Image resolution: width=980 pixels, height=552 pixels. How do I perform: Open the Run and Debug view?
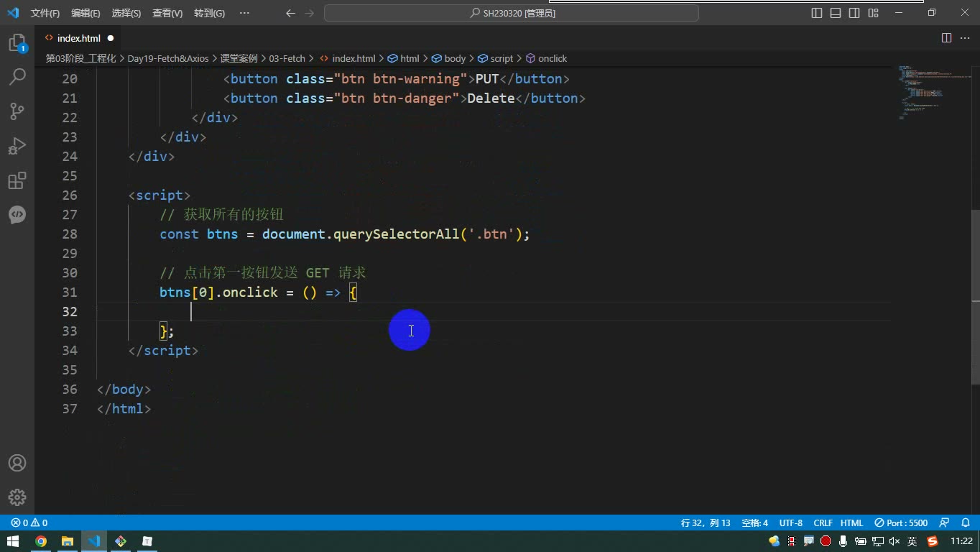pos(17,145)
